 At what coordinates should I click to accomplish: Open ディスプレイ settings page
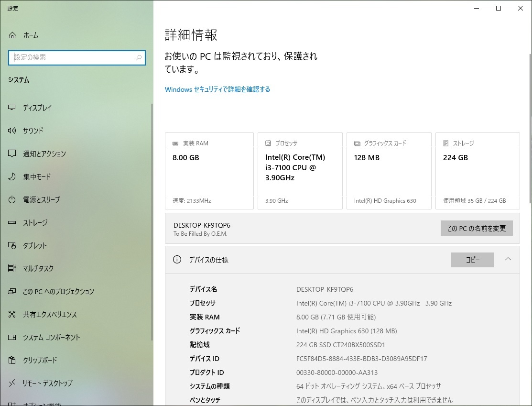[37, 108]
